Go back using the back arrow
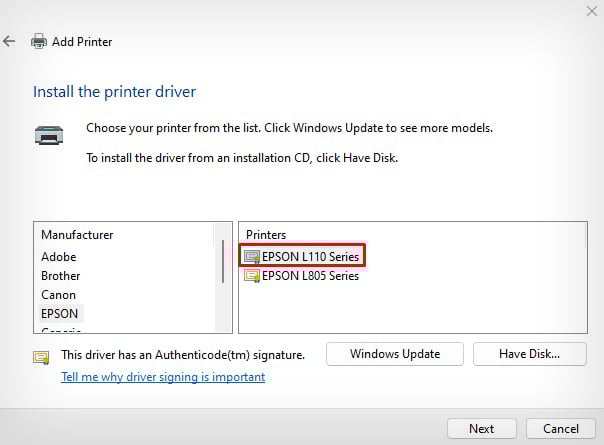This screenshot has width=604, height=445. 9,41
